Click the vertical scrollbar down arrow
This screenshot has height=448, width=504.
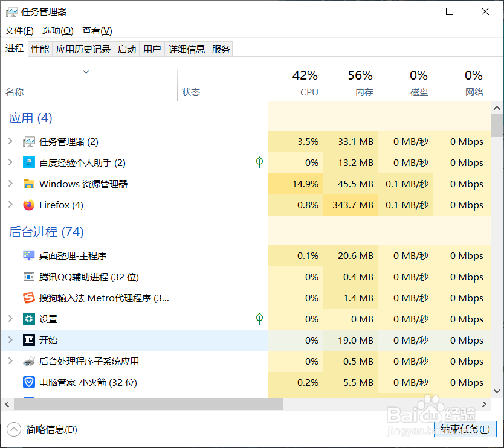pyautogui.click(x=497, y=391)
